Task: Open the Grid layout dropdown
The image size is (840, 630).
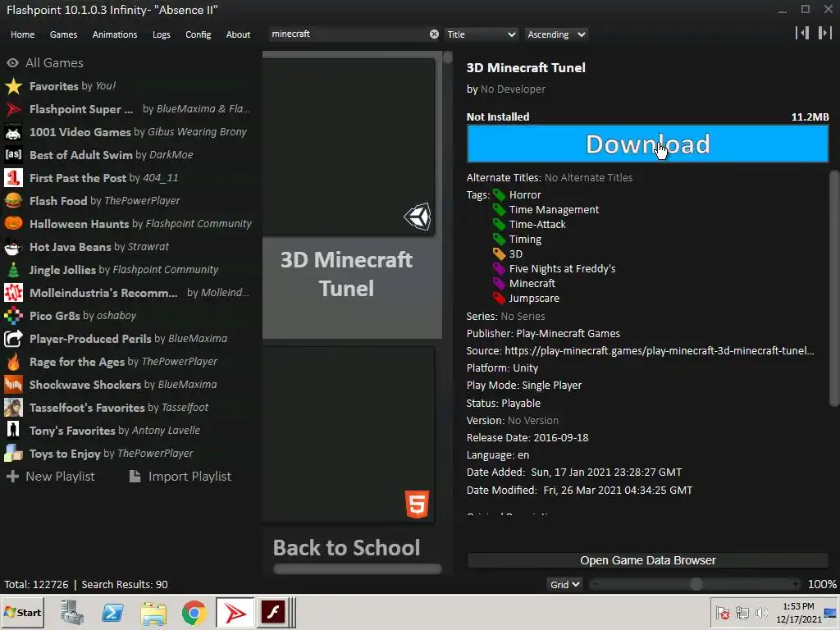Action: pos(564,584)
